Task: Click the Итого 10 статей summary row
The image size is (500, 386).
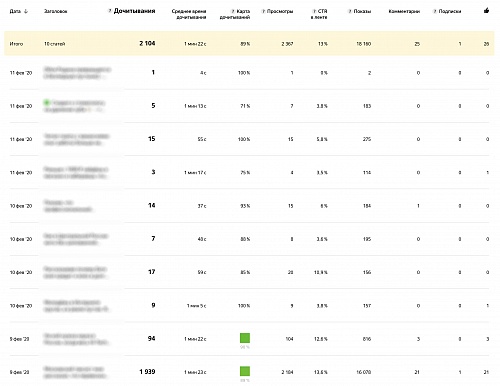Action: [x=249, y=43]
